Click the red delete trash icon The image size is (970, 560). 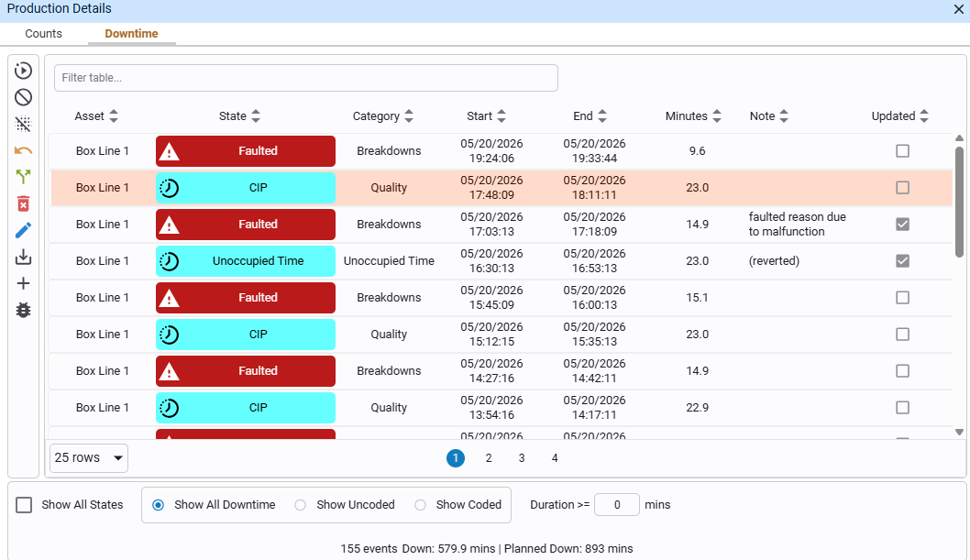point(23,203)
